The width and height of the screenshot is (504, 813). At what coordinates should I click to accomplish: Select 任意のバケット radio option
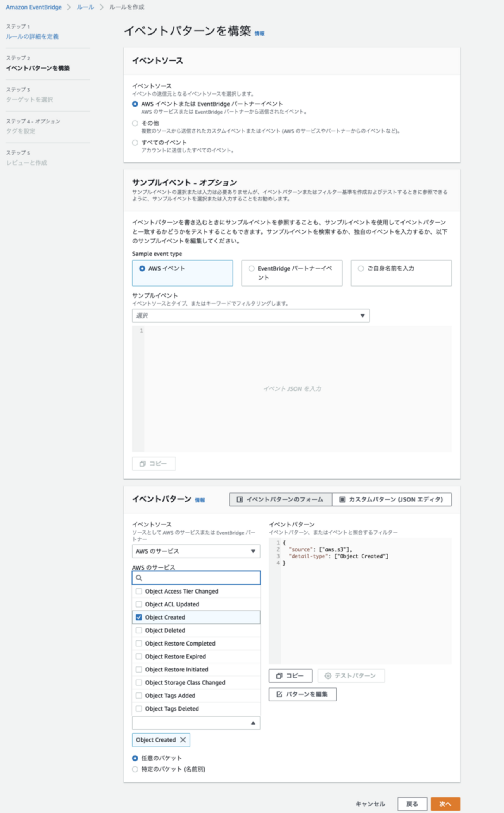coord(135,758)
